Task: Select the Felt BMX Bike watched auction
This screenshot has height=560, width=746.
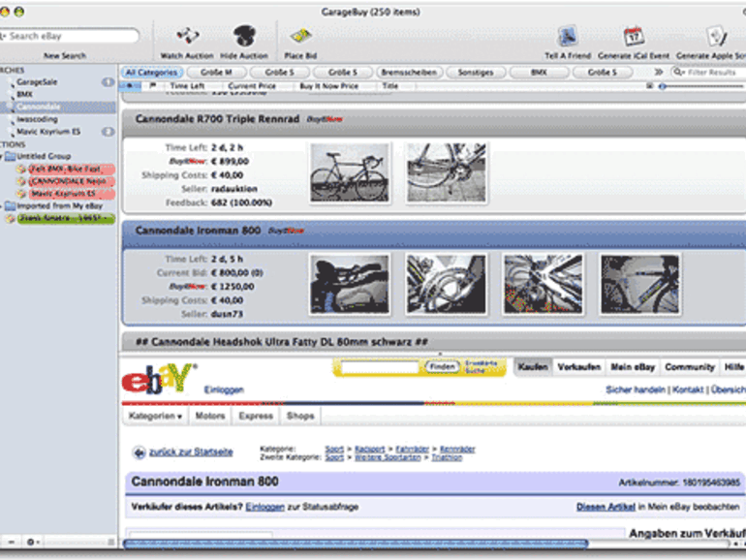Action: coord(71,169)
